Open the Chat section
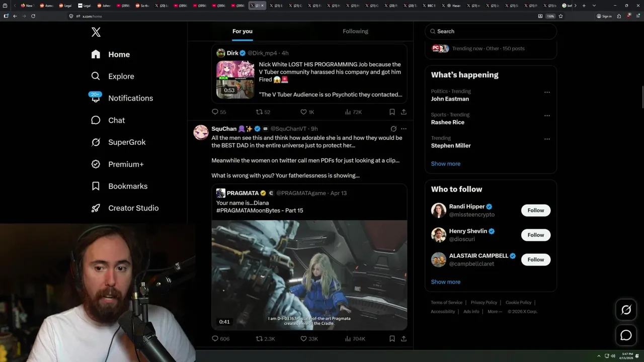The width and height of the screenshot is (644, 362). (x=108, y=120)
